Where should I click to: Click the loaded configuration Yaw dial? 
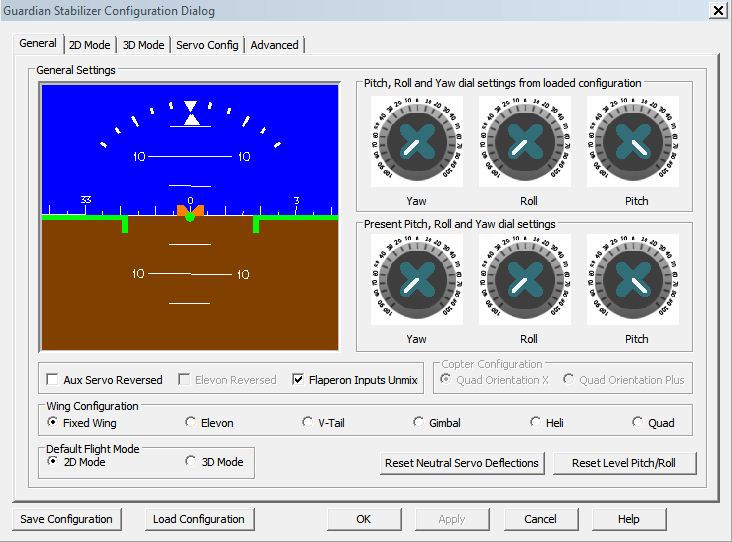(x=417, y=141)
